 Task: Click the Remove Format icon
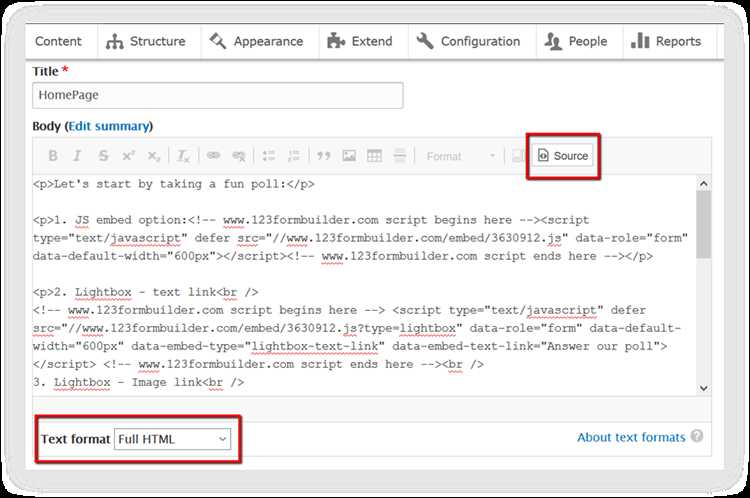[183, 156]
